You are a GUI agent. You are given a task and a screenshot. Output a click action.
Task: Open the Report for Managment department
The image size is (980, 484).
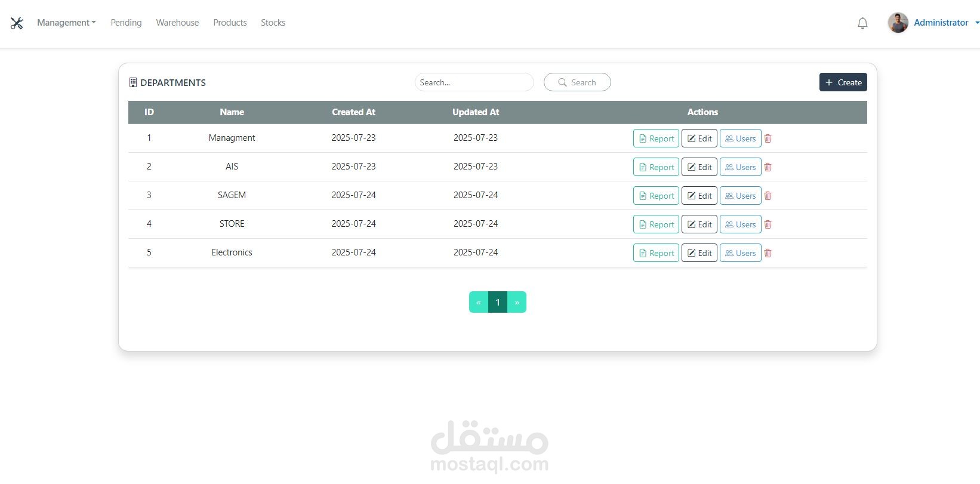coord(656,138)
